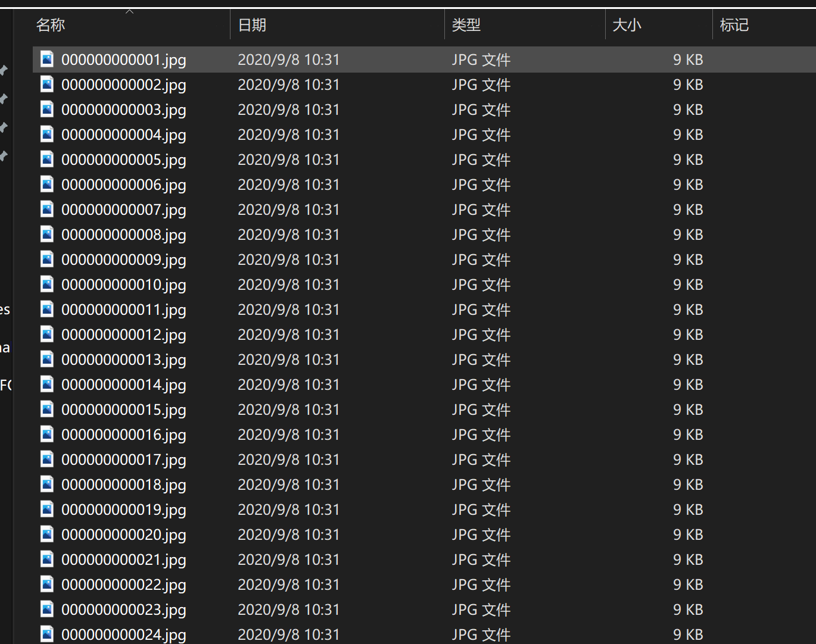Click the file icon of 000000000010.jpg
Screen dimensions: 816x644
tap(47, 284)
